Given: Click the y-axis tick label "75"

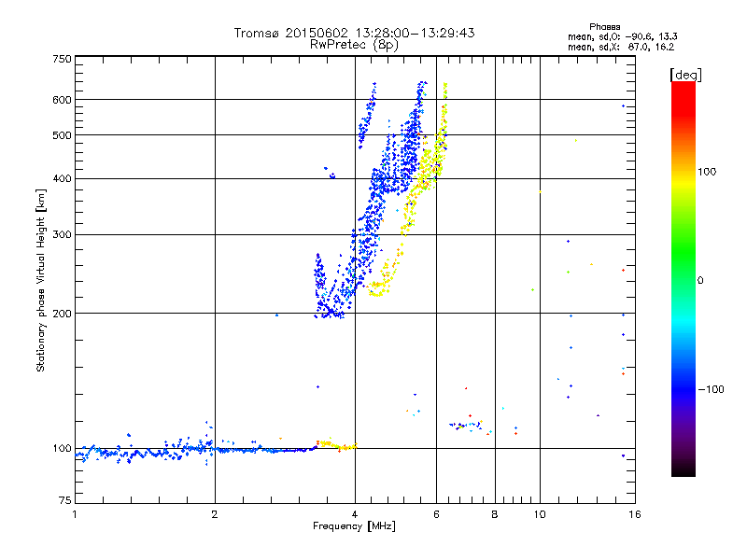Looking at the screenshot, I should [65, 500].
